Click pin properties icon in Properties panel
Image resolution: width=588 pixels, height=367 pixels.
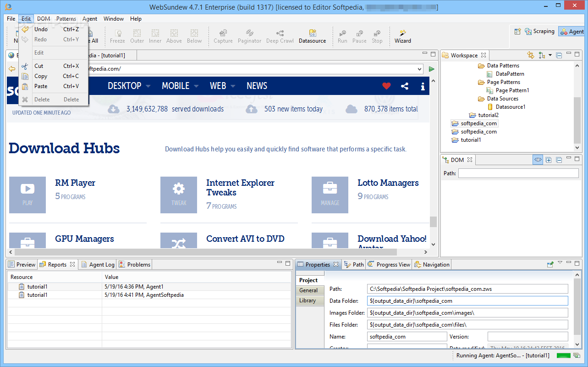[x=550, y=264]
